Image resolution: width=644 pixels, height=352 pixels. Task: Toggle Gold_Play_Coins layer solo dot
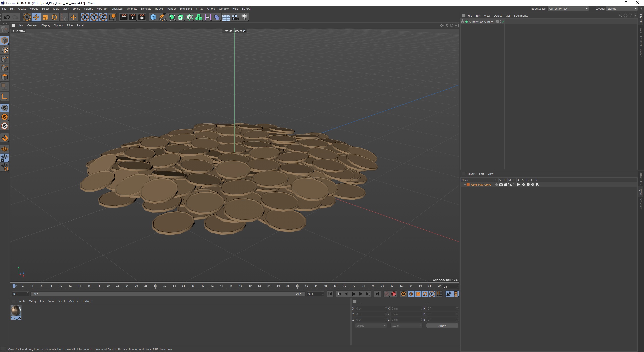coord(496,185)
